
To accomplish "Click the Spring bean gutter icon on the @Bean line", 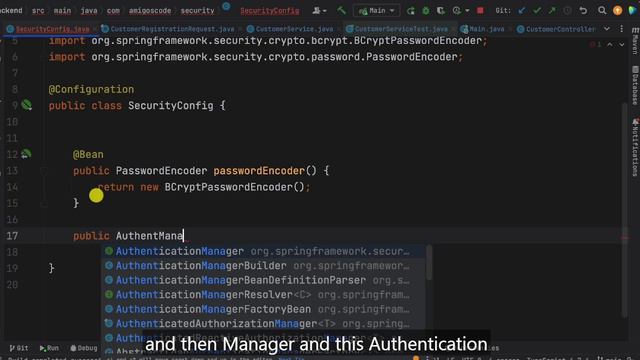I will pos(26,154).
